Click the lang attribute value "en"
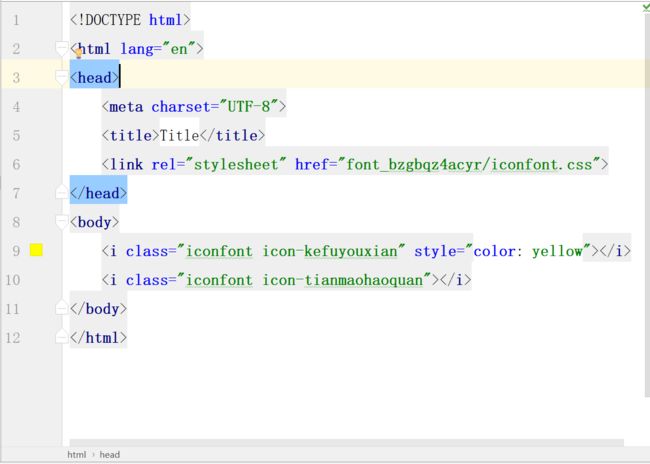This screenshot has width=650, height=464. (x=179, y=49)
